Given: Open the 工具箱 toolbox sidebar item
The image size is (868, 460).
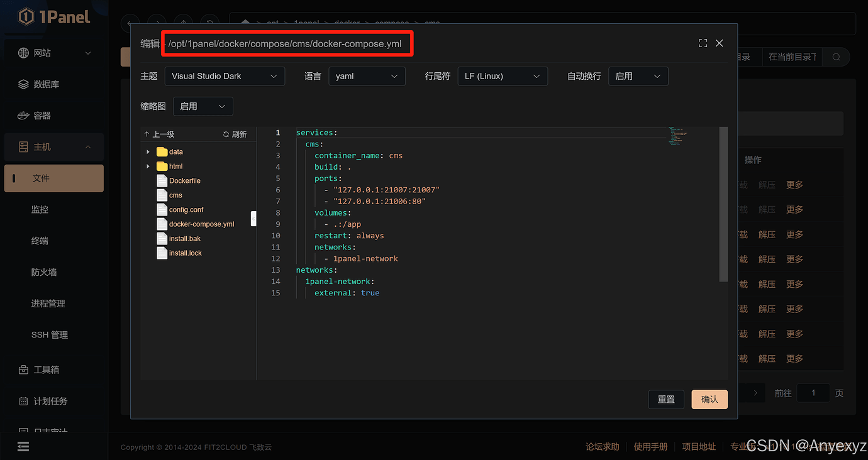Looking at the screenshot, I should pos(46,370).
